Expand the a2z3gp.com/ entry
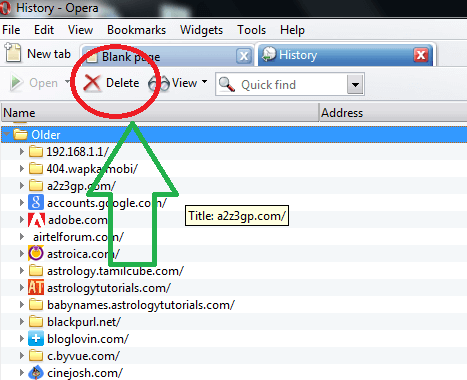 (22, 186)
